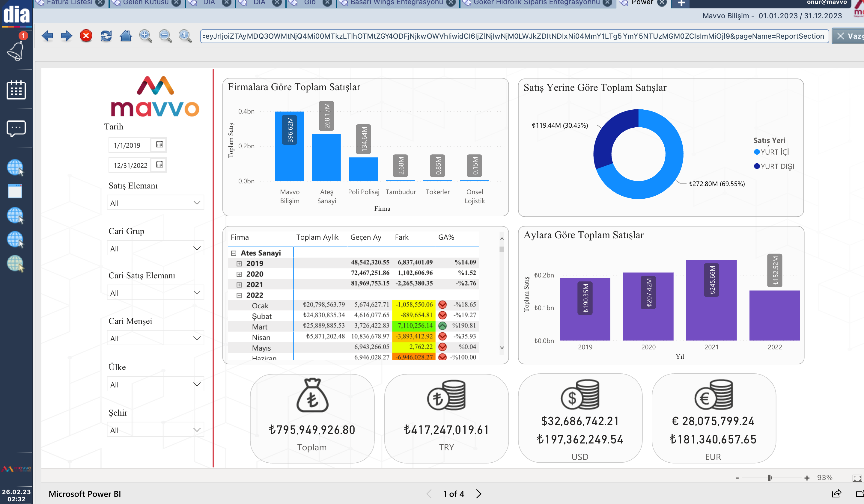864x504 pixels.
Task: Zoom in with the plus magnifier
Action: (x=145, y=36)
